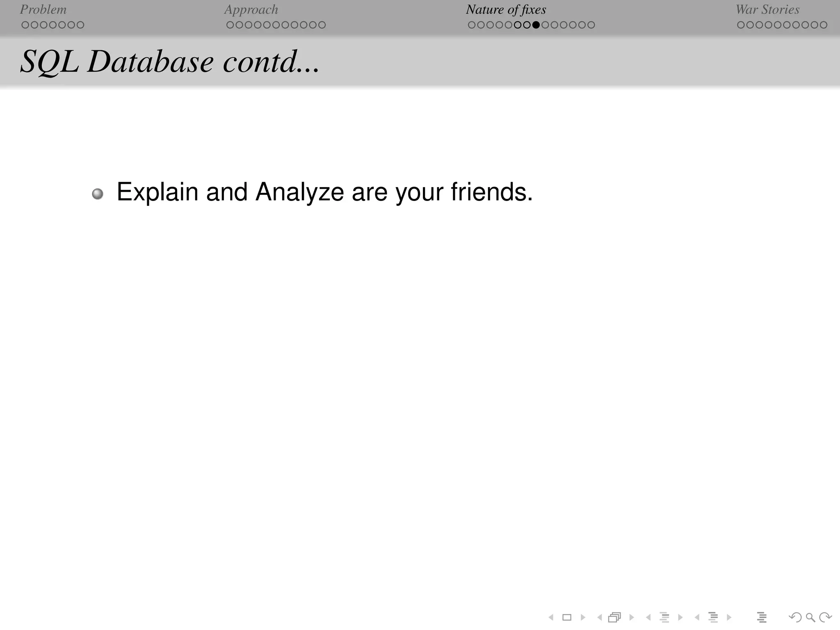The width and height of the screenshot is (840, 630).
Task: Select the filled current-slide dot
Action: (x=536, y=25)
